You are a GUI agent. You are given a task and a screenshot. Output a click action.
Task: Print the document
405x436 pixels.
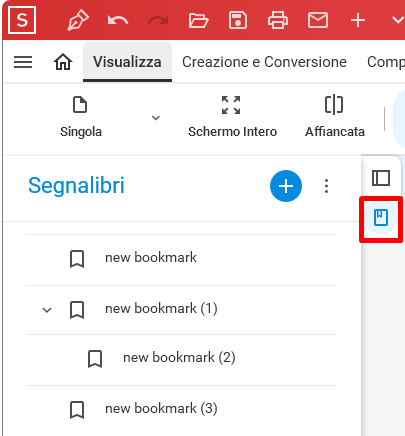click(x=278, y=20)
